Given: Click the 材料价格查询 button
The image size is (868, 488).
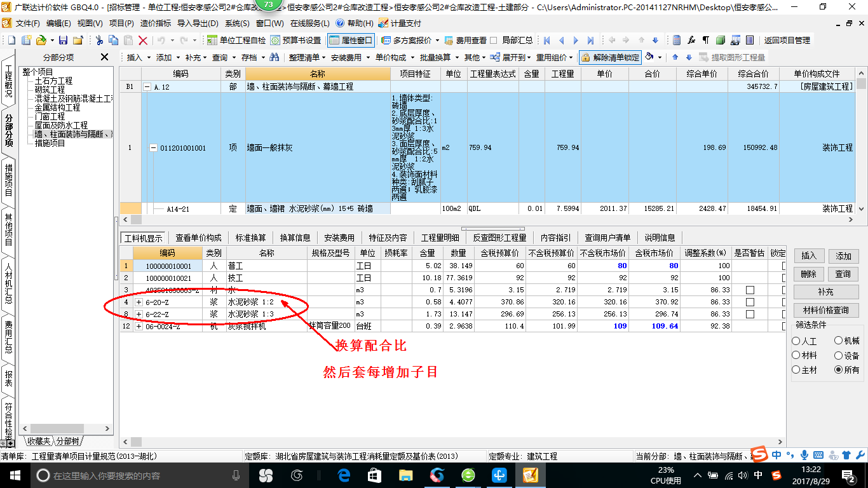Looking at the screenshot, I should (x=826, y=310).
